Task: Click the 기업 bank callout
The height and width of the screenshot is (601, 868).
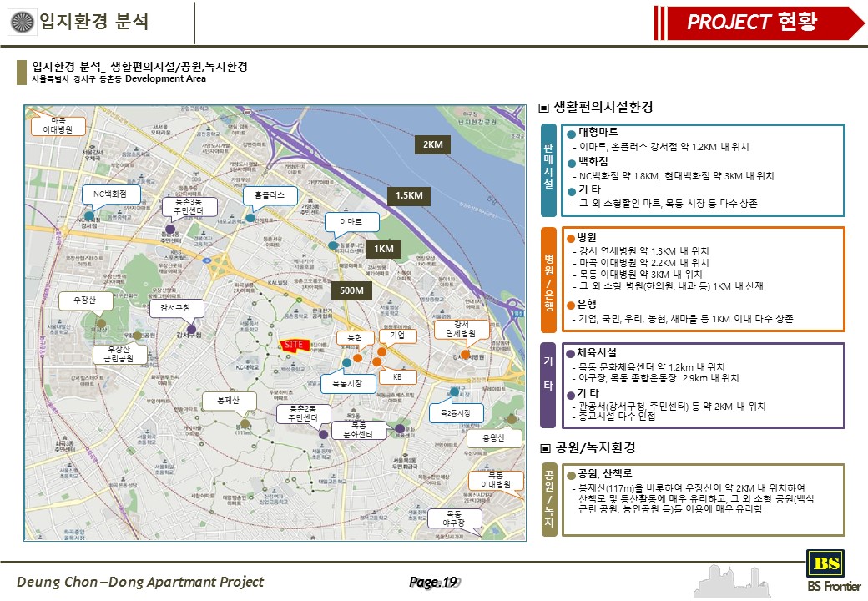Action: point(398,336)
